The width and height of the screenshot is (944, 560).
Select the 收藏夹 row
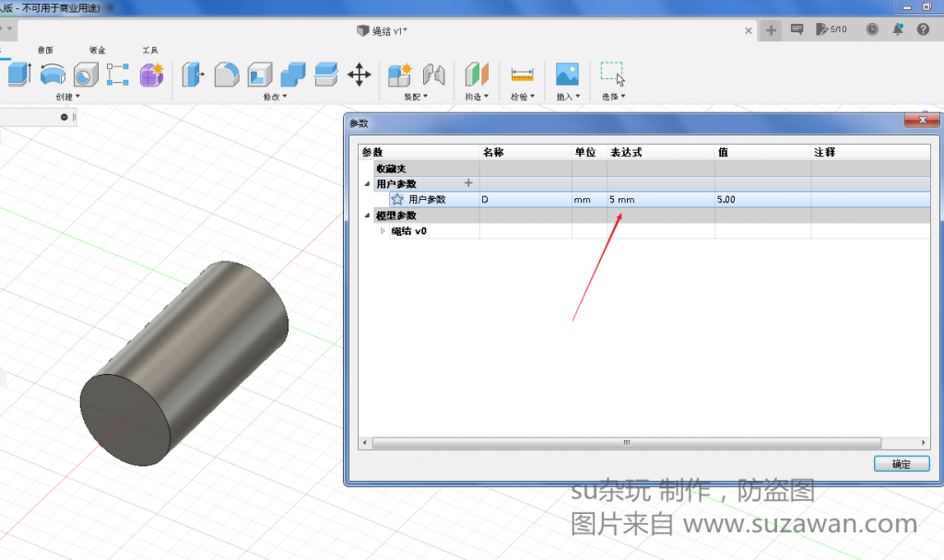tap(652, 169)
